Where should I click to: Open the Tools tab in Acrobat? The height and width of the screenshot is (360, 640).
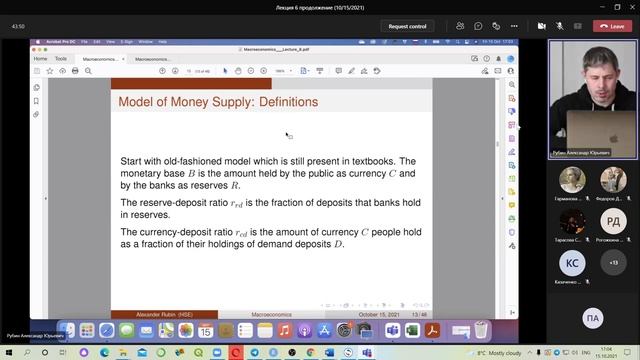click(61, 59)
